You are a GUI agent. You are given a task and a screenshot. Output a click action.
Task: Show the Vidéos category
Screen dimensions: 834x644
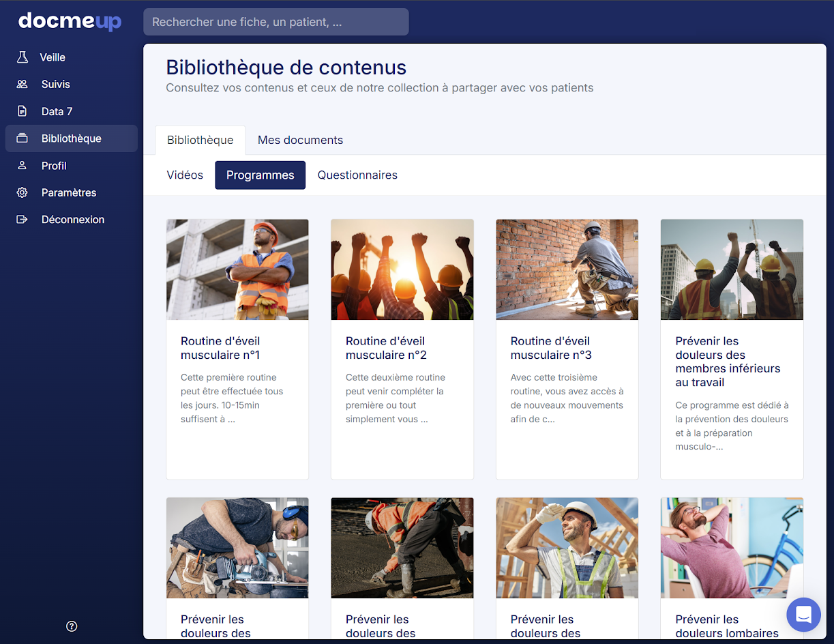185,175
